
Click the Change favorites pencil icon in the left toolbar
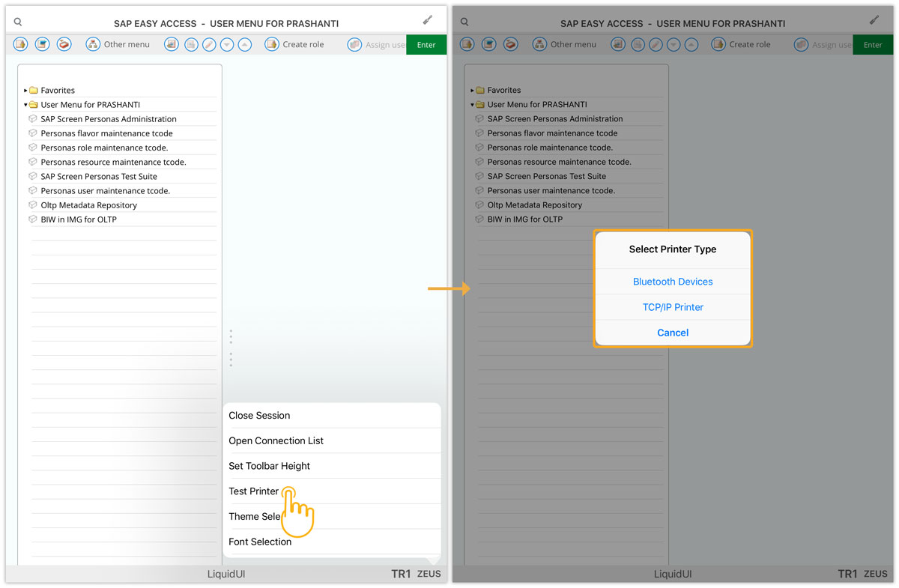pos(209,44)
